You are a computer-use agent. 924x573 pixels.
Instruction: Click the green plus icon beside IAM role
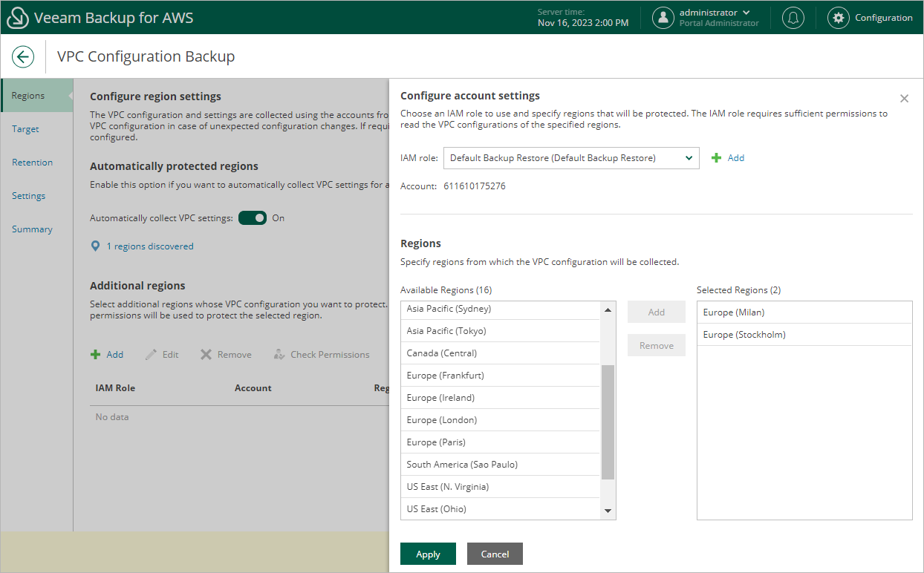click(717, 158)
